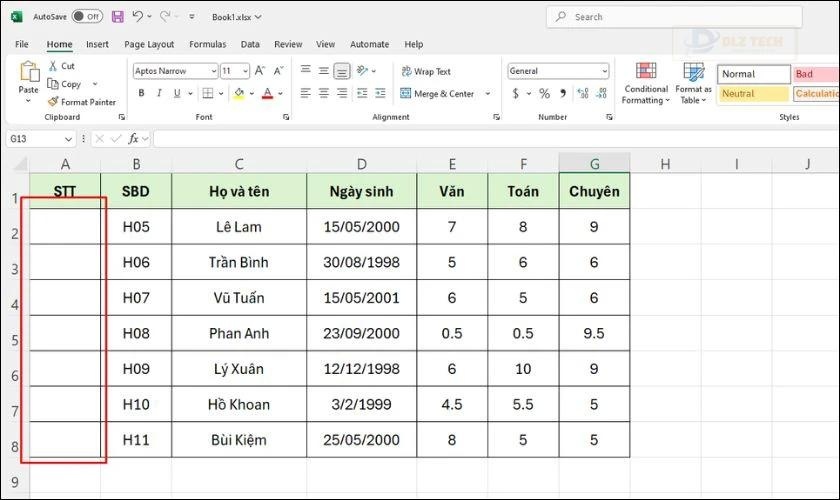Increase font size with larger A icon
Viewport: 840px width, 500px height.
pyautogui.click(x=260, y=71)
